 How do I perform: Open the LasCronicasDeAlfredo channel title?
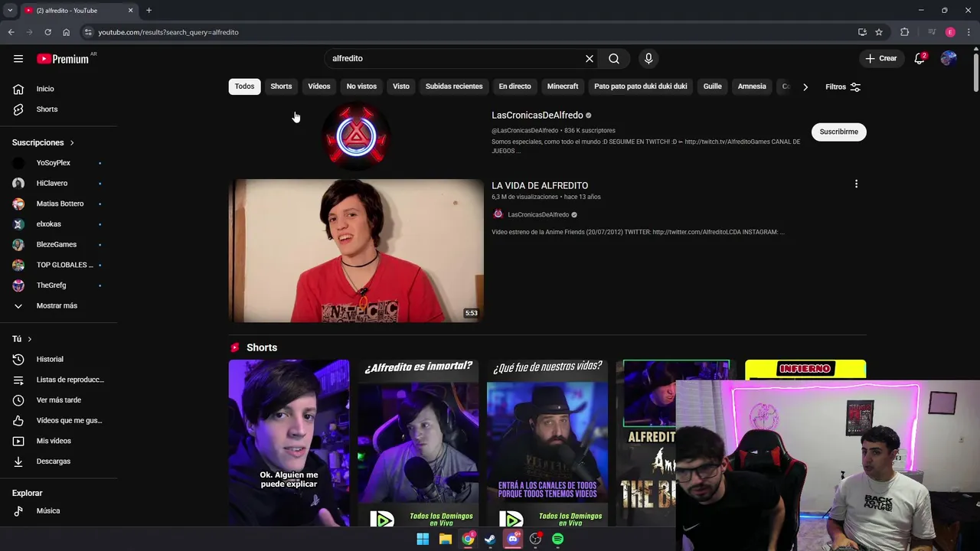tap(537, 116)
